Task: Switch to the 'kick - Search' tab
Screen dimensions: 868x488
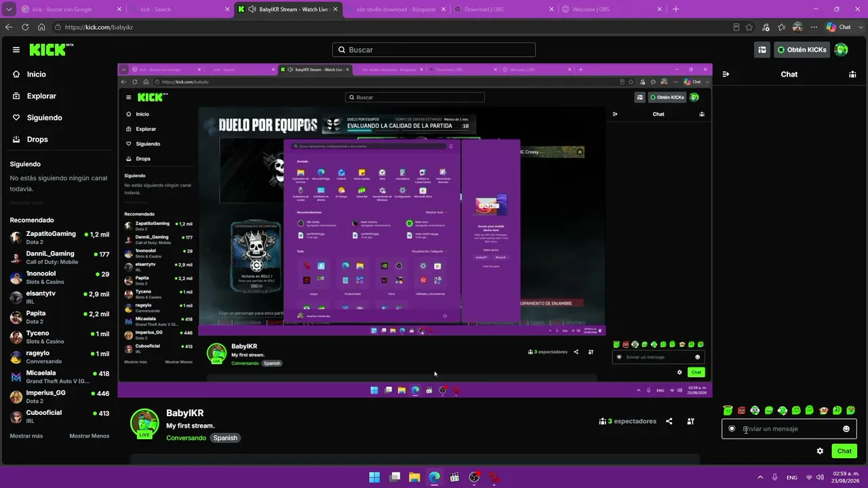Action: (180, 9)
